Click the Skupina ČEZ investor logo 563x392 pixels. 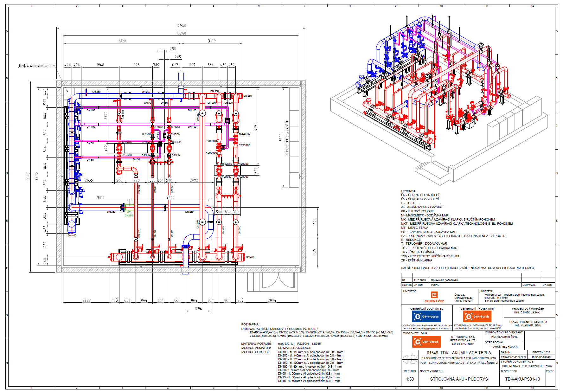[x=434, y=297]
